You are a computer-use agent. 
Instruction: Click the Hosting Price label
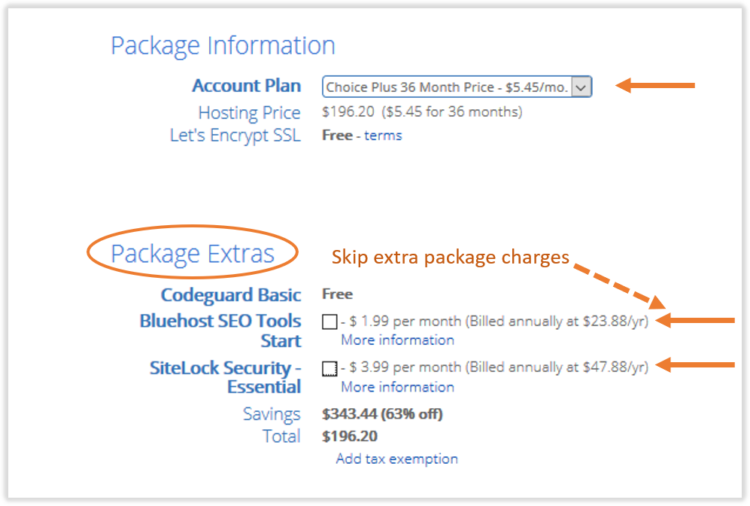(x=249, y=113)
